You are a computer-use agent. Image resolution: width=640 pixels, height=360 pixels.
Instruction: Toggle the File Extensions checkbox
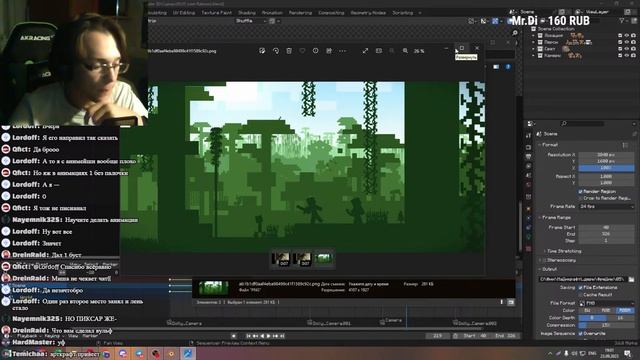pos(580,288)
